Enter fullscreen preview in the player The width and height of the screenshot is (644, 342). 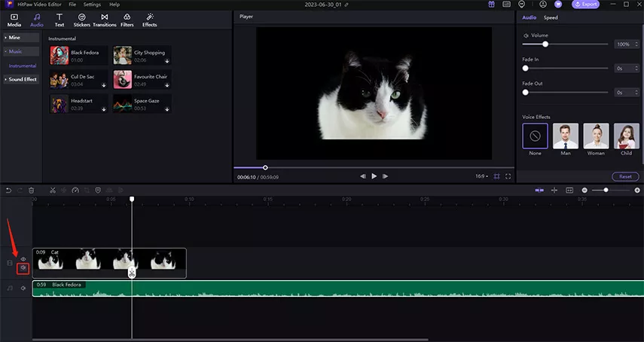pyautogui.click(x=508, y=176)
